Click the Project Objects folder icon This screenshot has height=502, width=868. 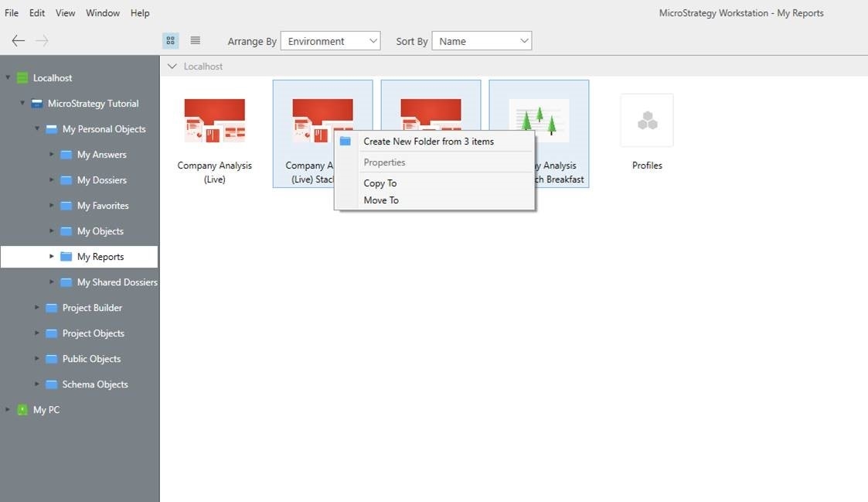[x=52, y=333]
